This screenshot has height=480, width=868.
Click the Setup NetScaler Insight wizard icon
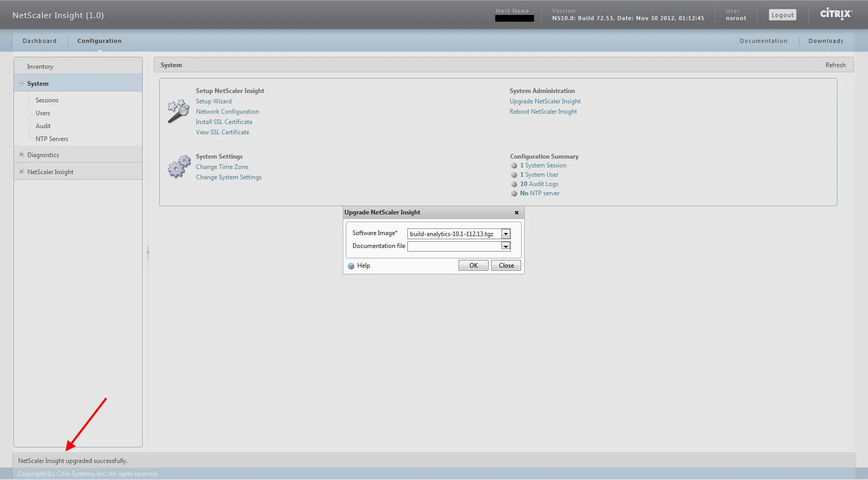pos(178,111)
